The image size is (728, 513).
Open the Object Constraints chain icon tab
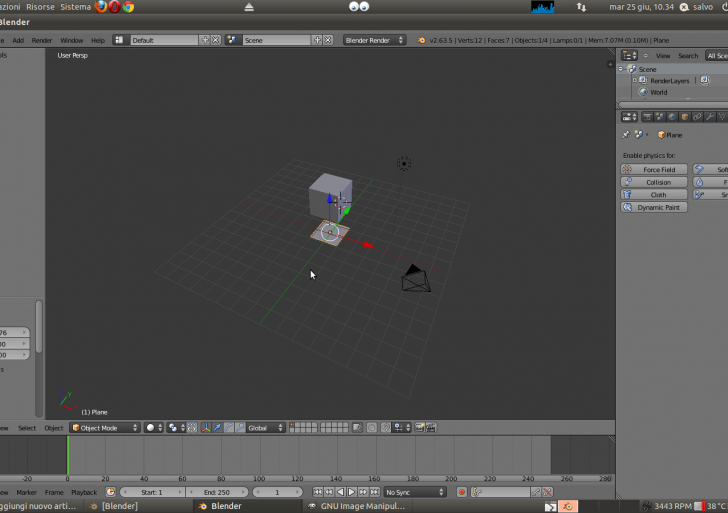tap(697, 117)
